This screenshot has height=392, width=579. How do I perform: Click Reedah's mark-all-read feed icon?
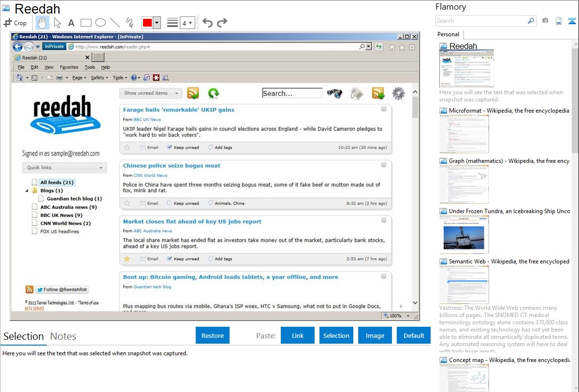tap(193, 93)
